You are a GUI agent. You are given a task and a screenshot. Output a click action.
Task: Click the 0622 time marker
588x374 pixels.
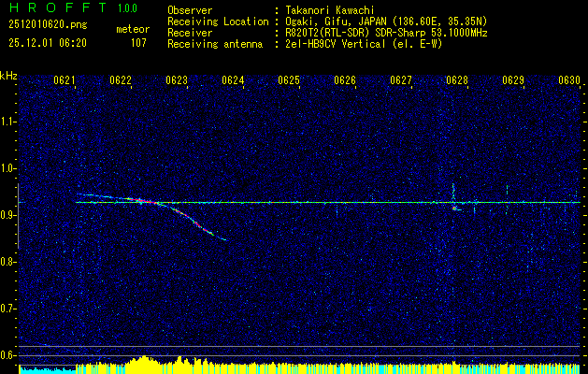tap(121, 80)
